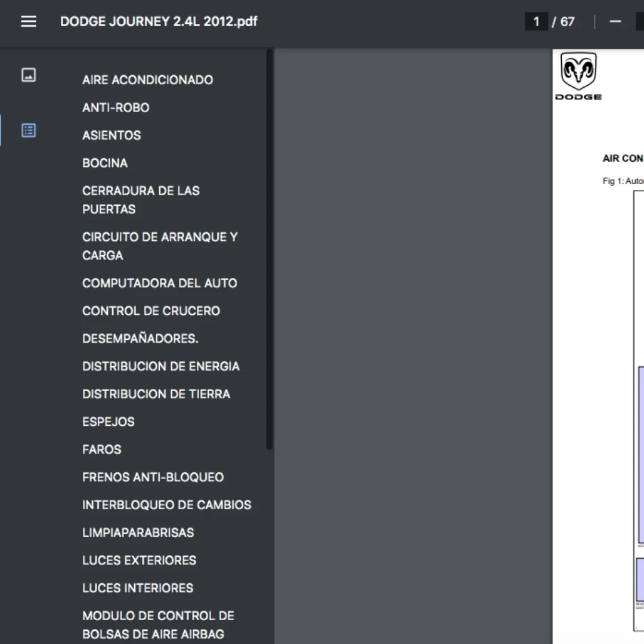The height and width of the screenshot is (644, 644).
Task: Open DESEMPAÑADORES outline item
Action: coord(140,339)
